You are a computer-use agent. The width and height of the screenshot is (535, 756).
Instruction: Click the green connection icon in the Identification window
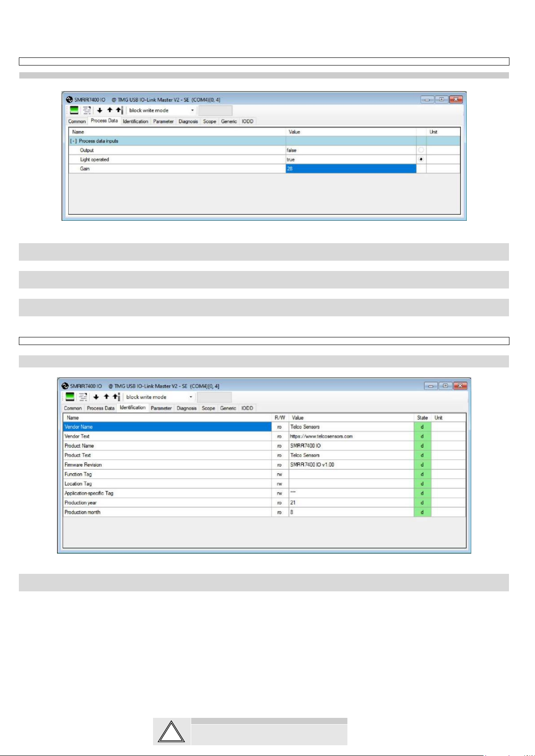[70, 397]
